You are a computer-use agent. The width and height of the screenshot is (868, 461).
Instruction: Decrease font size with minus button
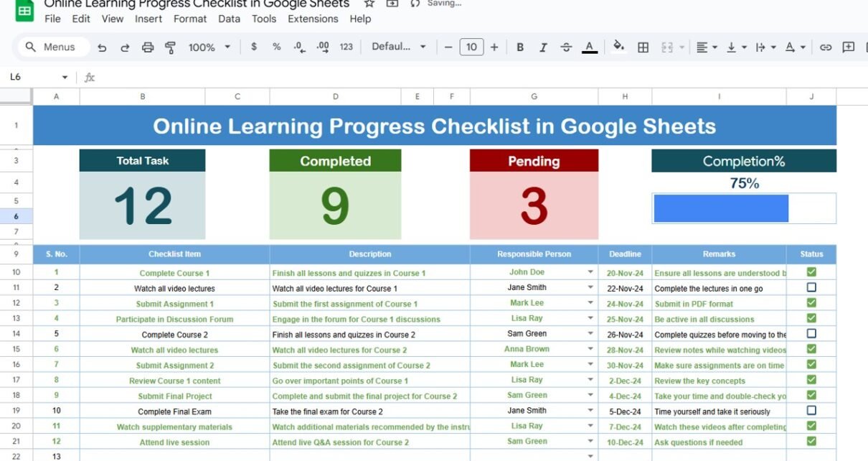pos(448,47)
